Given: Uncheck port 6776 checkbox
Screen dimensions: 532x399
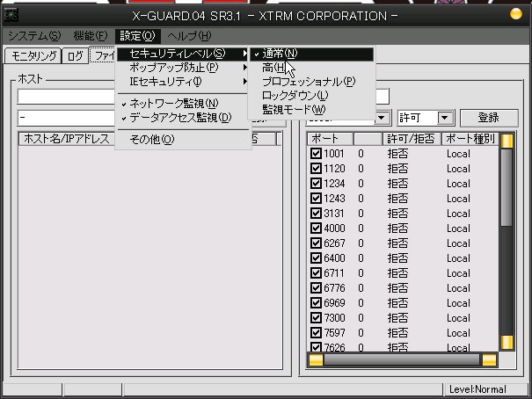Looking at the screenshot, I should (316, 287).
